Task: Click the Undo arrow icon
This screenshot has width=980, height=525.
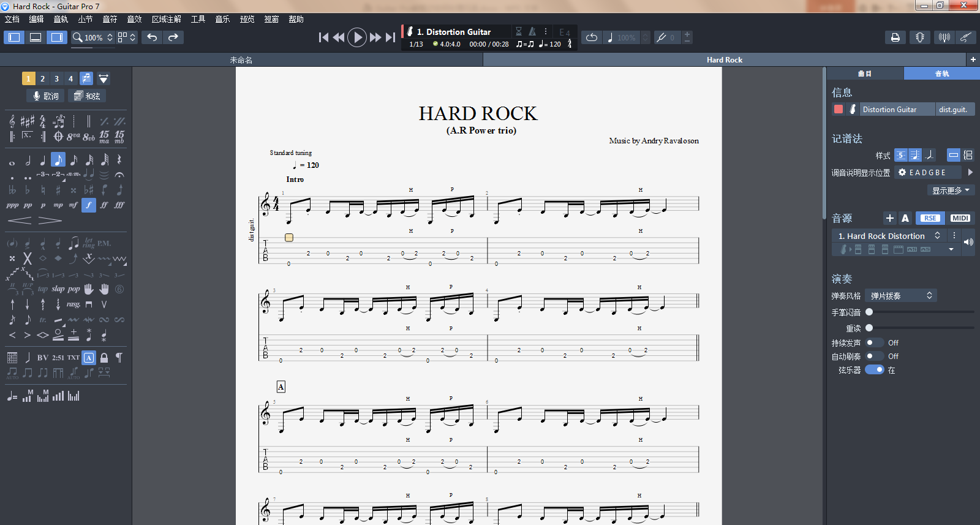Action: pyautogui.click(x=152, y=37)
